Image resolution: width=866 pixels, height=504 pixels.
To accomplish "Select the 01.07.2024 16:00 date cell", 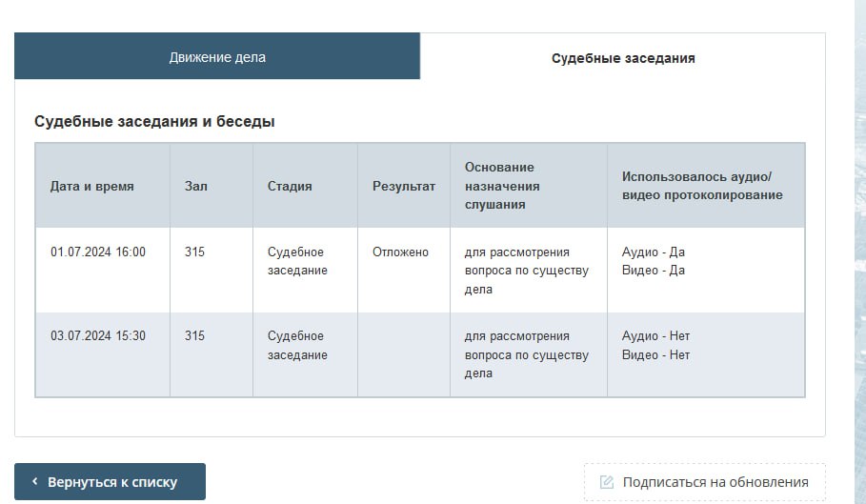I will click(98, 252).
